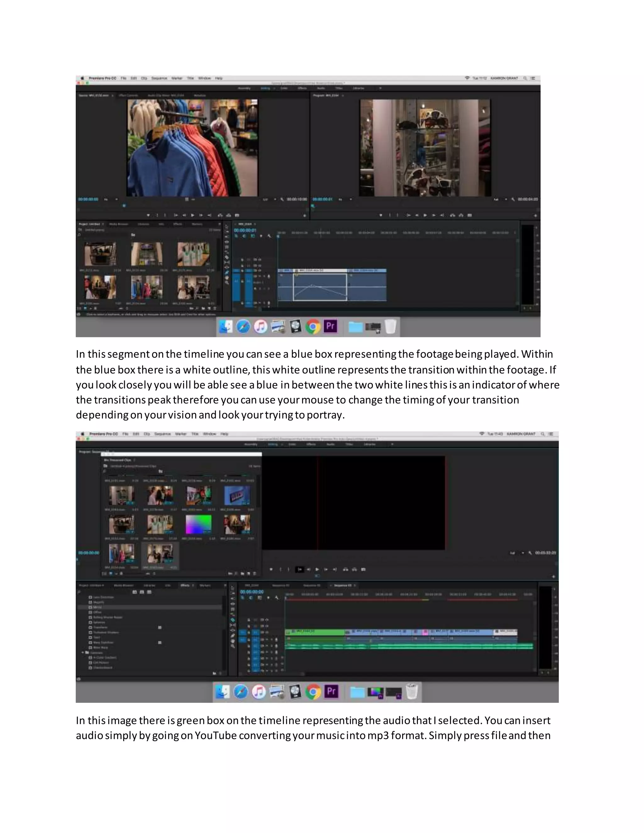The width and height of the screenshot is (644, 833).
Task: Toggle eye visibility of top video track, lower timeline
Action: (266, 620)
